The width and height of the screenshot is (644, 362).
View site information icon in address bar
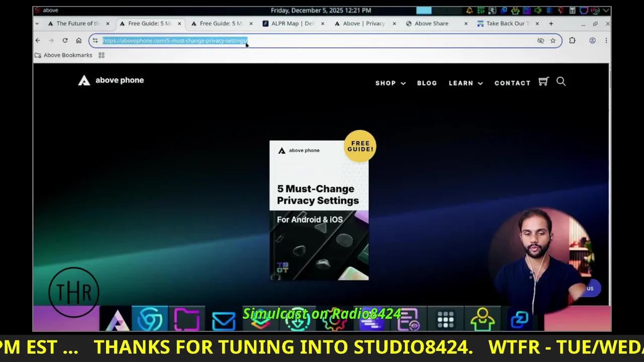click(95, 41)
